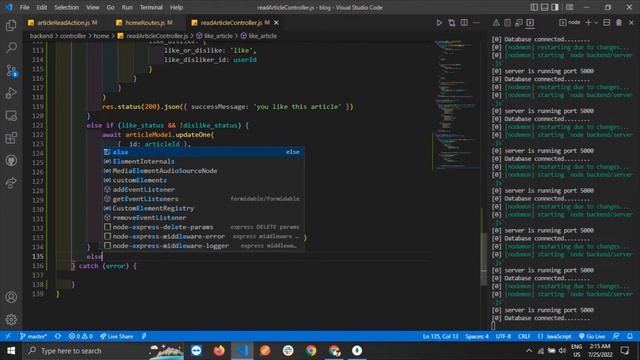The height and width of the screenshot is (360, 640).
Task: Open editor More Actions ellipsis
Action: click(x=476, y=23)
